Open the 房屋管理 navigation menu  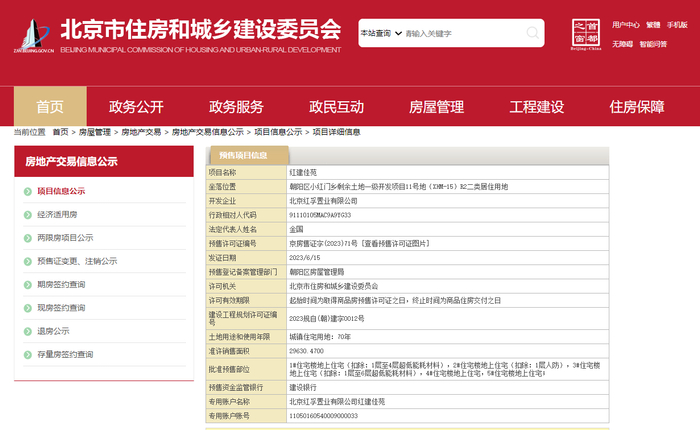pos(436,107)
